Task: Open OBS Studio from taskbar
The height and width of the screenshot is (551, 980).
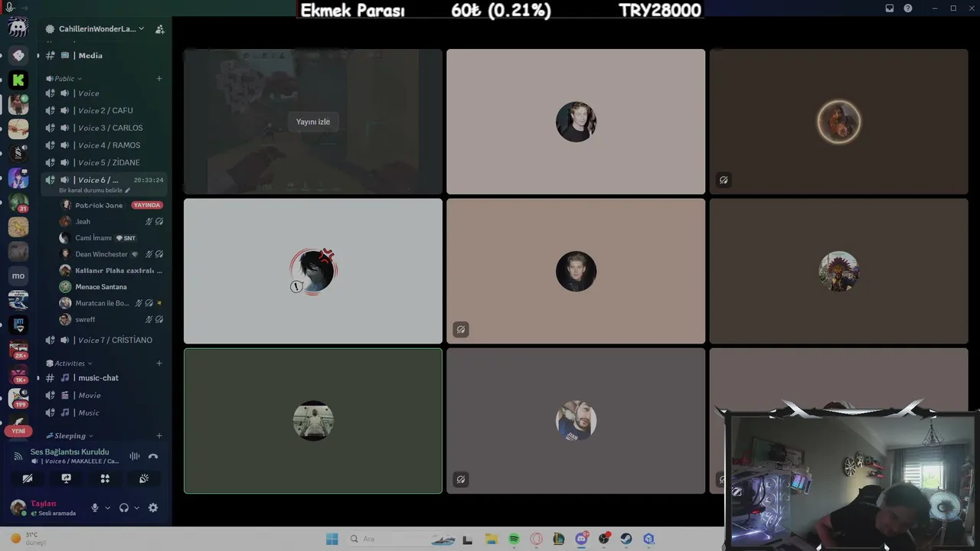Action: [x=604, y=539]
